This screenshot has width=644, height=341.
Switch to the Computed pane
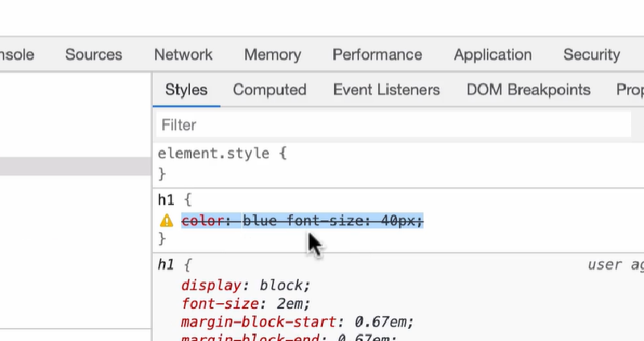[270, 89]
